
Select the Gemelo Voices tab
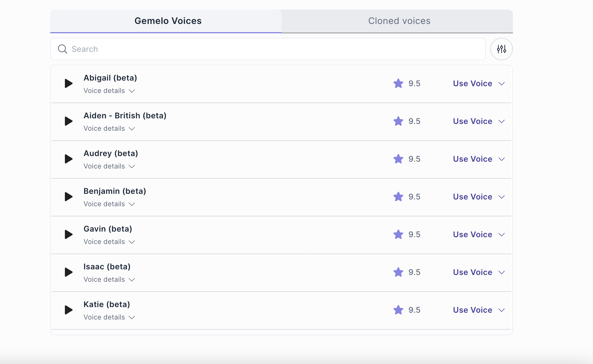[x=168, y=21]
